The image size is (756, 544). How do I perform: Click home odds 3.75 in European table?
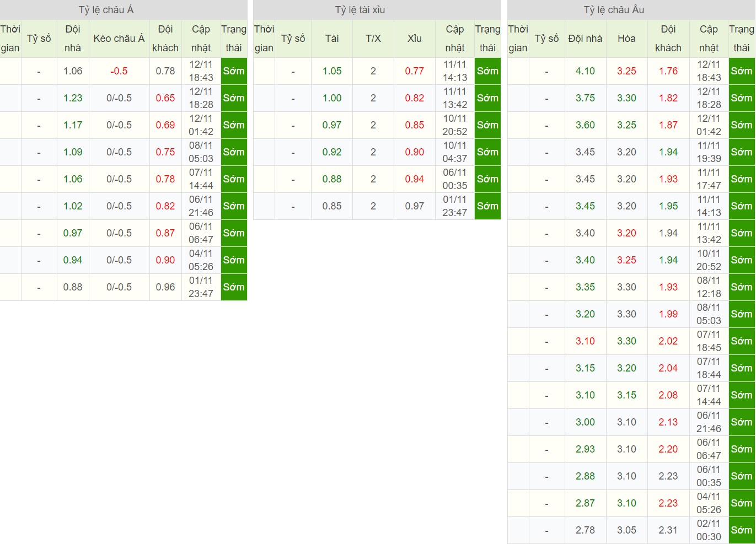[x=585, y=98]
